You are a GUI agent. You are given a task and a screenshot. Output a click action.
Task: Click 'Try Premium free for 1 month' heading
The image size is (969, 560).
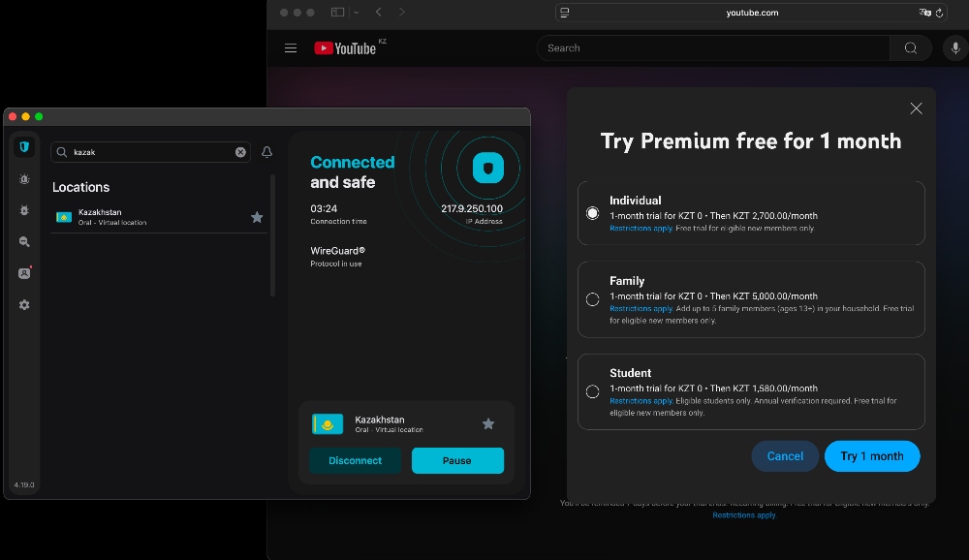click(751, 140)
